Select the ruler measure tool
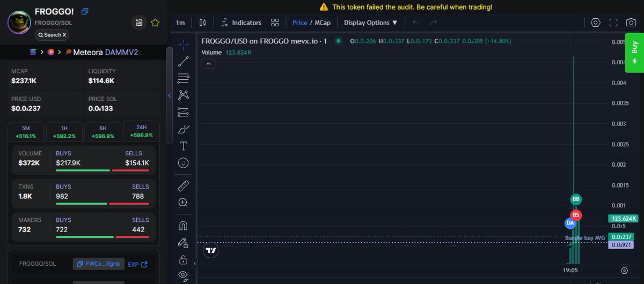 point(184,185)
